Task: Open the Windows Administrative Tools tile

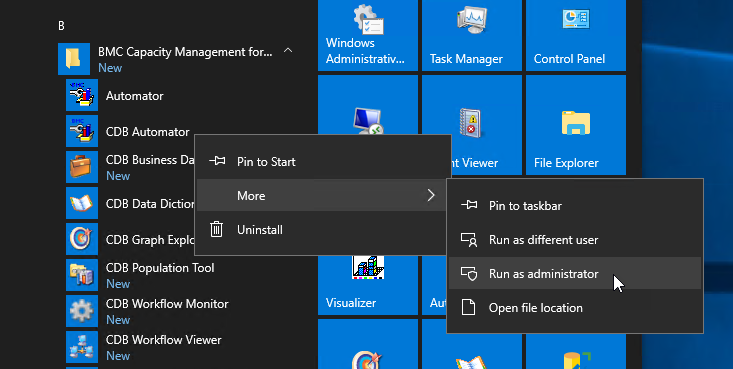Action: (x=368, y=36)
